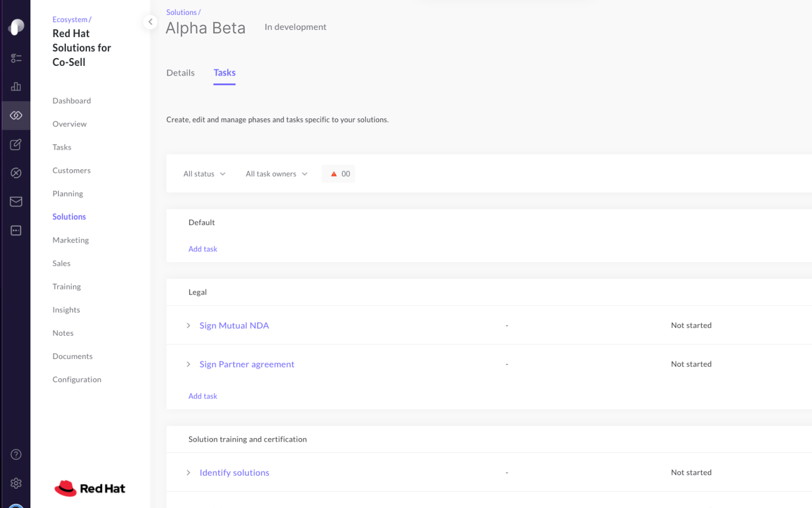Switch to the Details tab
812x508 pixels.
click(180, 73)
